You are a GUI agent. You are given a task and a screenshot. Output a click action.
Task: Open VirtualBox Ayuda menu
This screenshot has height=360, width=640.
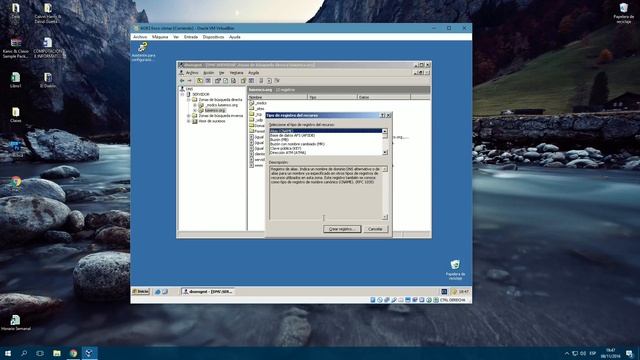[x=235, y=37]
